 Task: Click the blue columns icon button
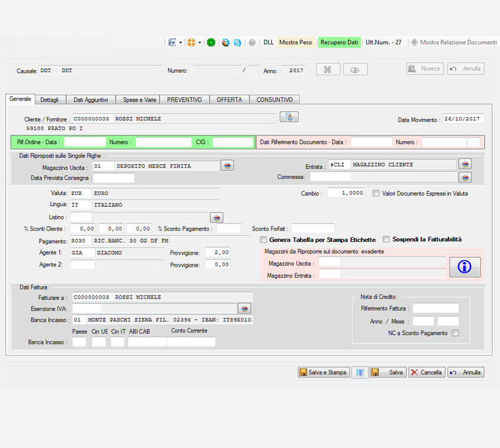point(360,372)
